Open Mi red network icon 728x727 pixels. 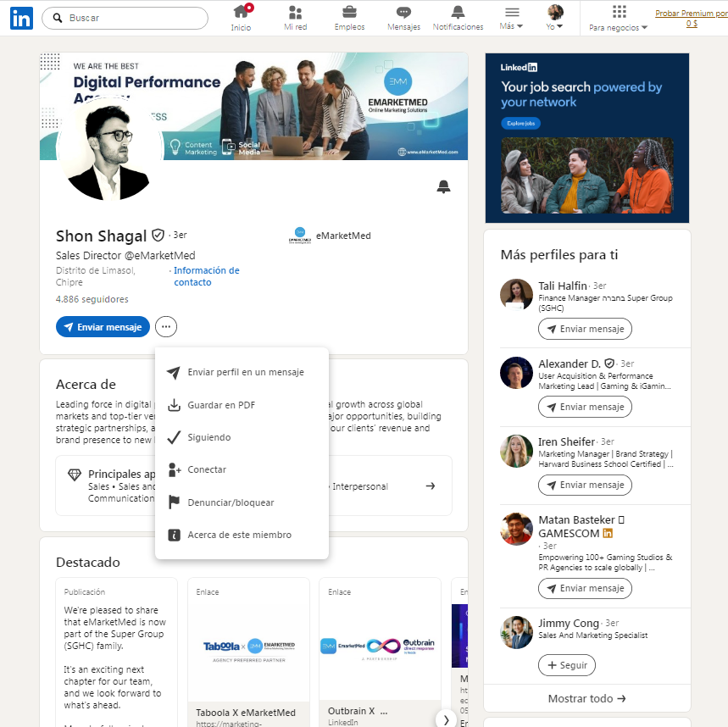point(295,18)
